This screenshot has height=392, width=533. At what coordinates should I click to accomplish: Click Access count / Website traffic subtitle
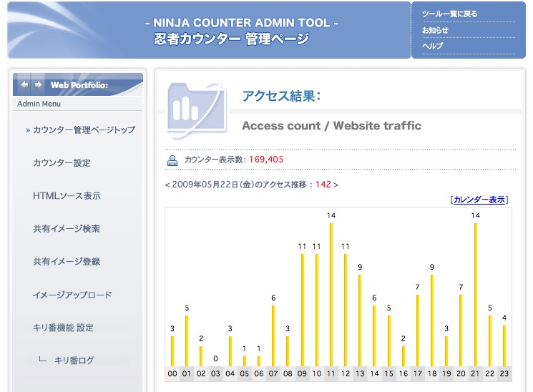[x=331, y=126]
